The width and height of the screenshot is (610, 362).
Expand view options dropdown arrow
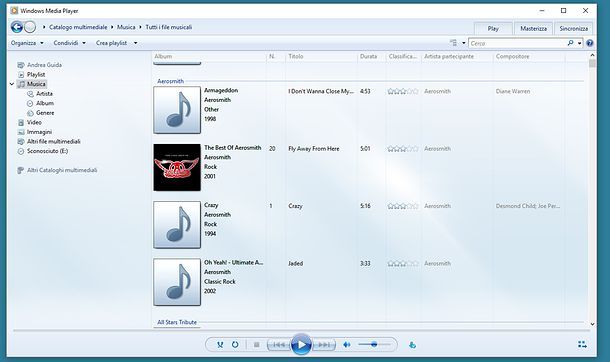tap(464, 43)
